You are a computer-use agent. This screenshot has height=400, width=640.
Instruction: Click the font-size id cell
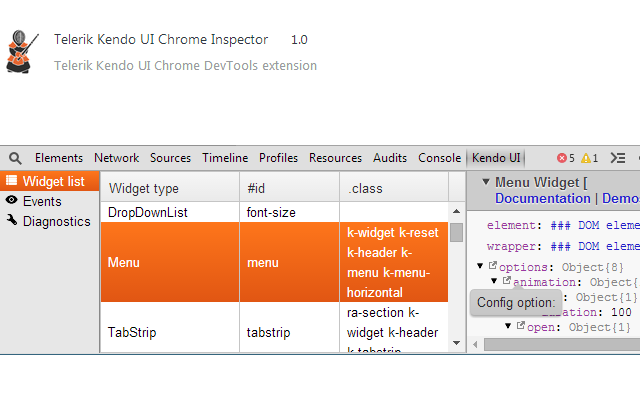[x=289, y=212]
